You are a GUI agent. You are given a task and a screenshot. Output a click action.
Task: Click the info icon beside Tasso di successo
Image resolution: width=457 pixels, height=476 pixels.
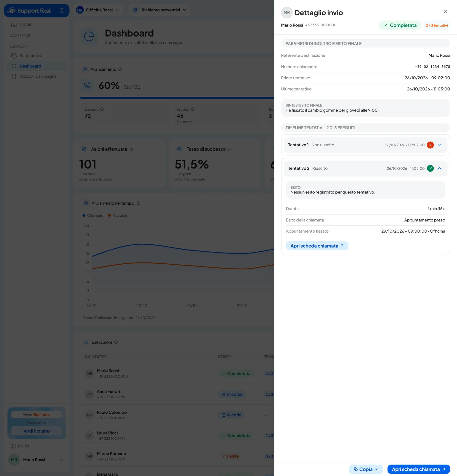[x=230, y=149]
